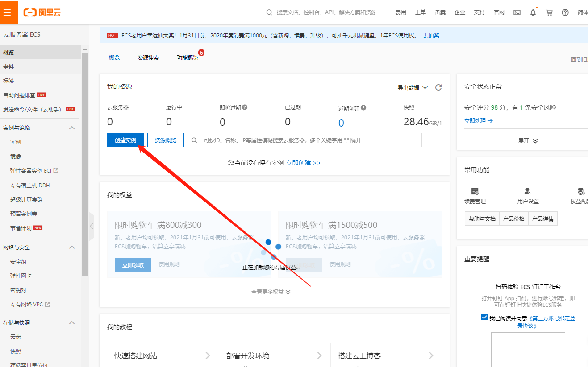Click the 资源概览 button
Screen dimensions: 588x367
166,140
